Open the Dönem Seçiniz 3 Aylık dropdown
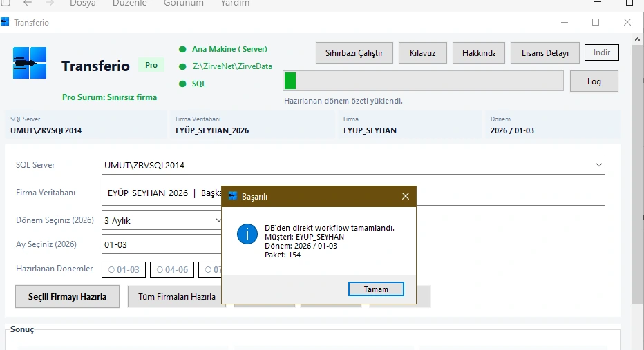This screenshot has width=644, height=350. [162, 220]
